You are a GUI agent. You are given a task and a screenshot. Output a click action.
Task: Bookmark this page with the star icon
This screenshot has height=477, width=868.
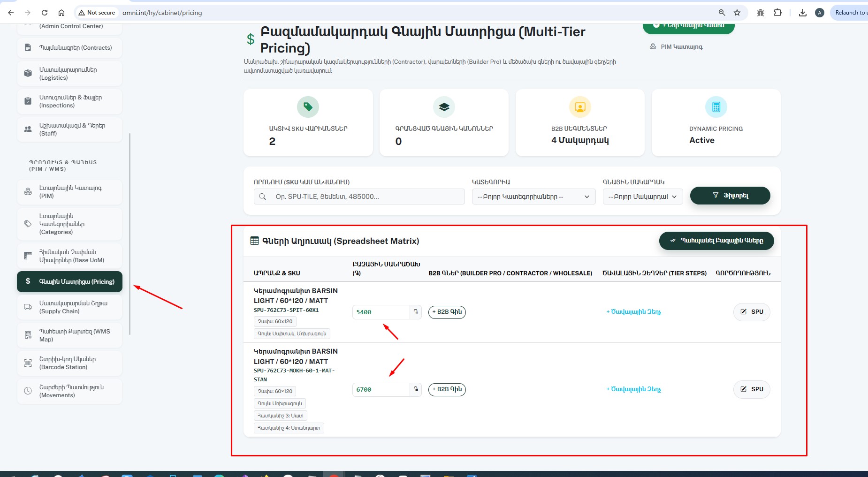click(x=737, y=13)
